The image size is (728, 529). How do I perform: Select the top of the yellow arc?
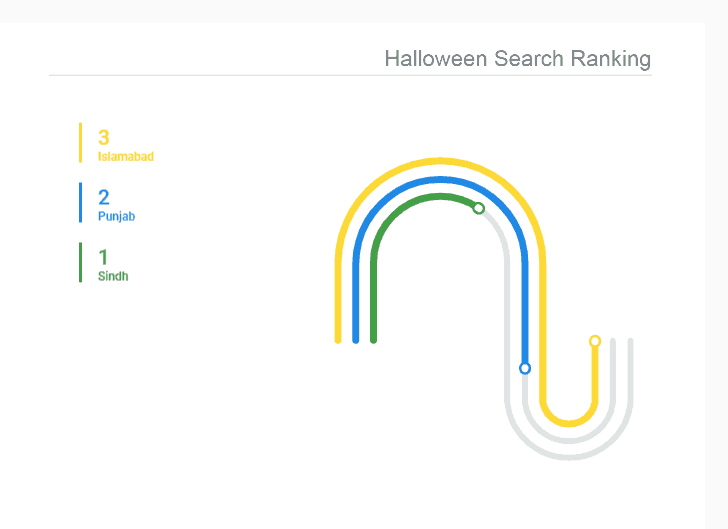pos(441,161)
